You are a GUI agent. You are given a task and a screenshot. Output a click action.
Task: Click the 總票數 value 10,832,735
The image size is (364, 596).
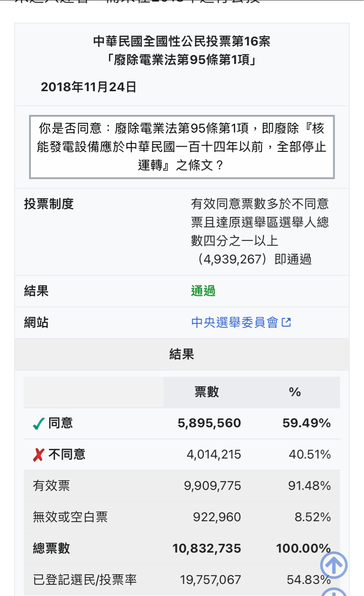(x=207, y=549)
